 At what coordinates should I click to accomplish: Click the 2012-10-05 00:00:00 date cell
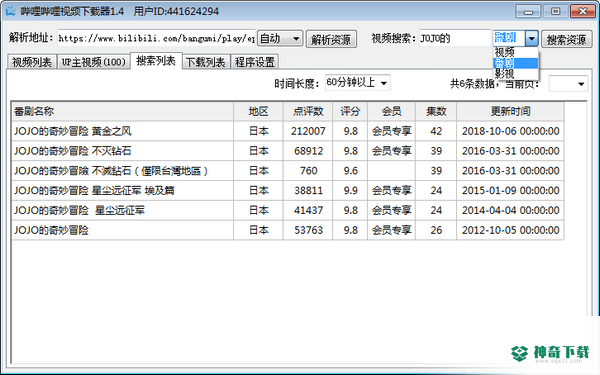510,230
